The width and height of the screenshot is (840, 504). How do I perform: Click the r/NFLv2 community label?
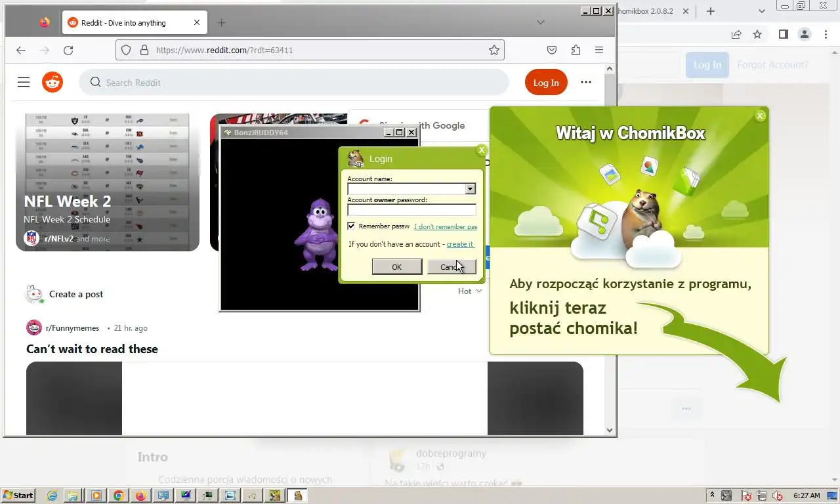pyautogui.click(x=59, y=239)
